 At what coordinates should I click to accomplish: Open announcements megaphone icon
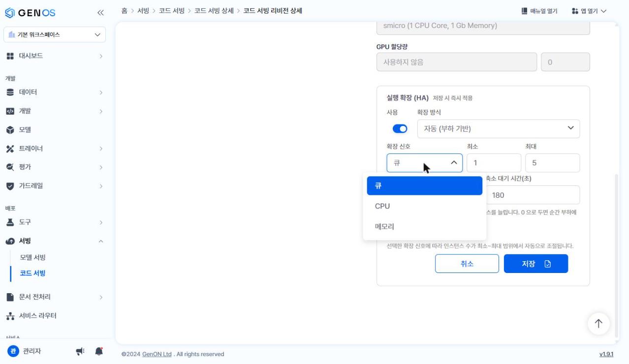pos(80,351)
